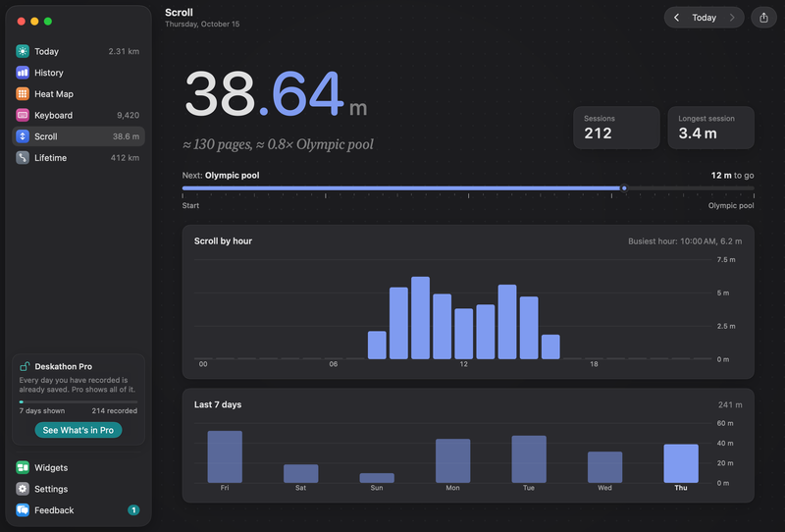Click the Fri bar in Last 7 days
This screenshot has height=532, width=785.
(225, 456)
